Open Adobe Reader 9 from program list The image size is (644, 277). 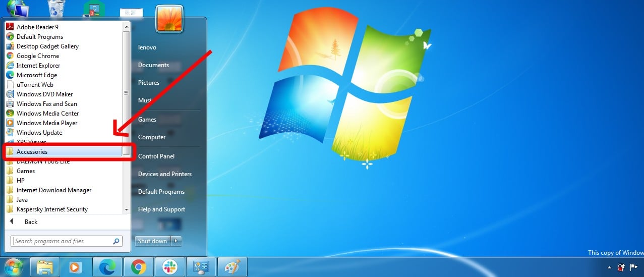point(37,27)
